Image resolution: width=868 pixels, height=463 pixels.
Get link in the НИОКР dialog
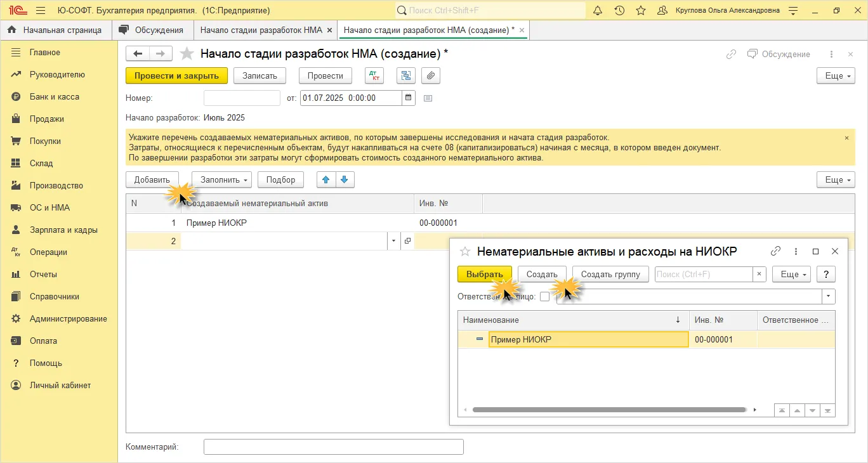775,251
